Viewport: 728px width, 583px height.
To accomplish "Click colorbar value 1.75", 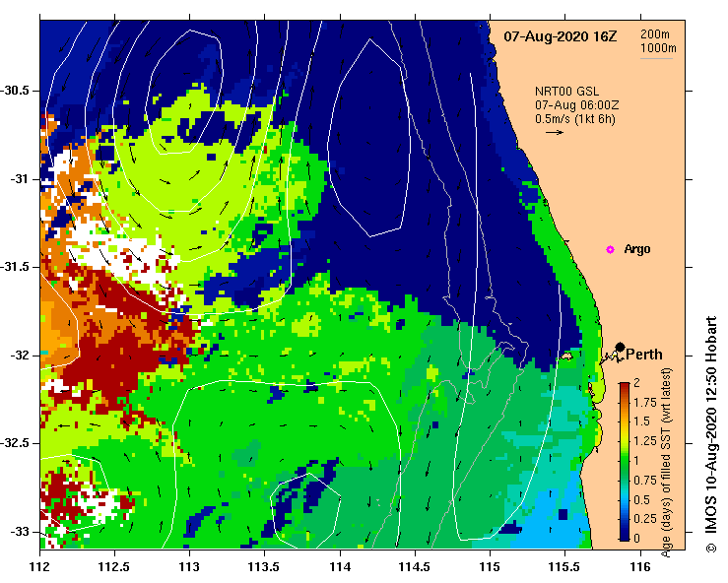I will click(645, 403).
